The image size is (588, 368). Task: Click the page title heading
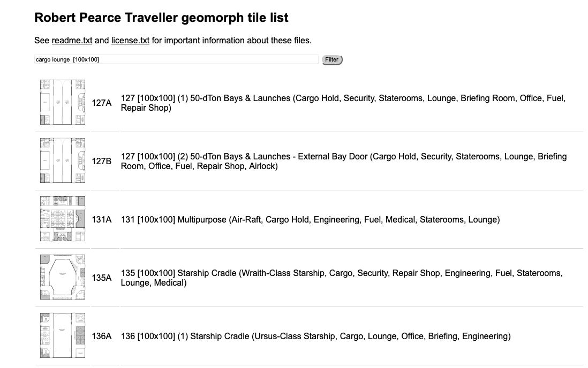(161, 18)
